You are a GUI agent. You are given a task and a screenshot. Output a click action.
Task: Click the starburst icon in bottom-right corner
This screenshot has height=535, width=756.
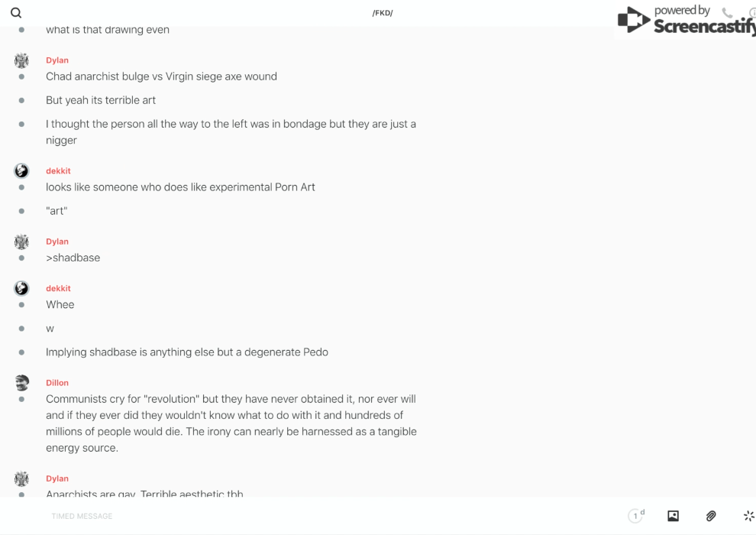[748, 516]
